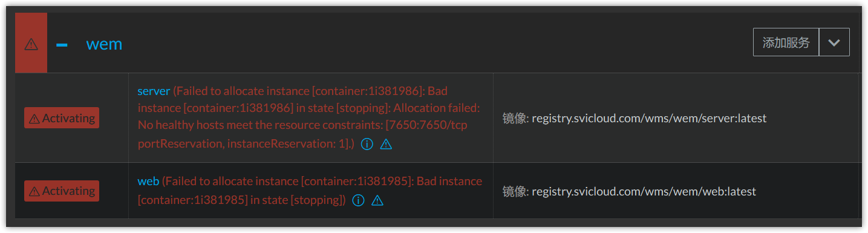Click the warning triangle icon in server row
868x233 pixels.
[386, 144]
